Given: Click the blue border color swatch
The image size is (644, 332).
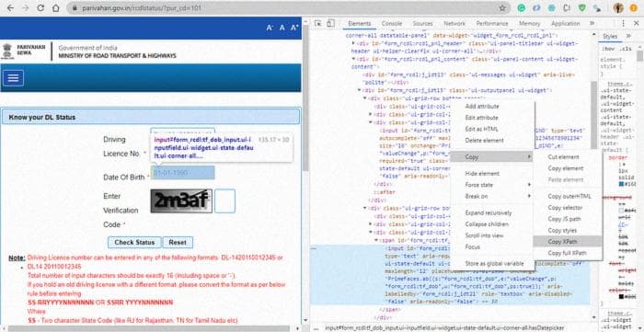Looking at the screenshot, I should tap(621, 184).
